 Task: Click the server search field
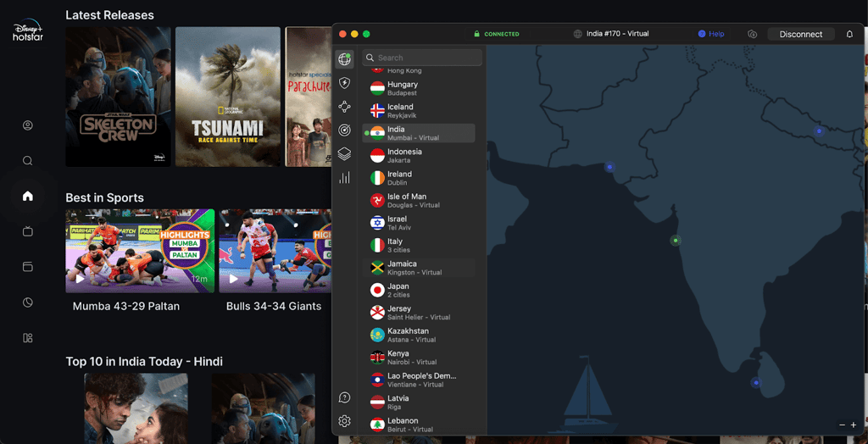(422, 58)
